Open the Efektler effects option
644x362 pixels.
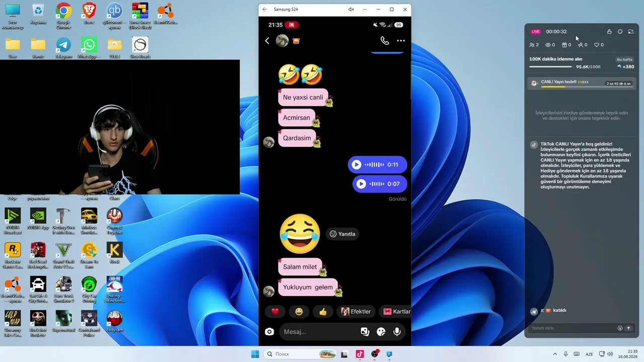(x=356, y=312)
